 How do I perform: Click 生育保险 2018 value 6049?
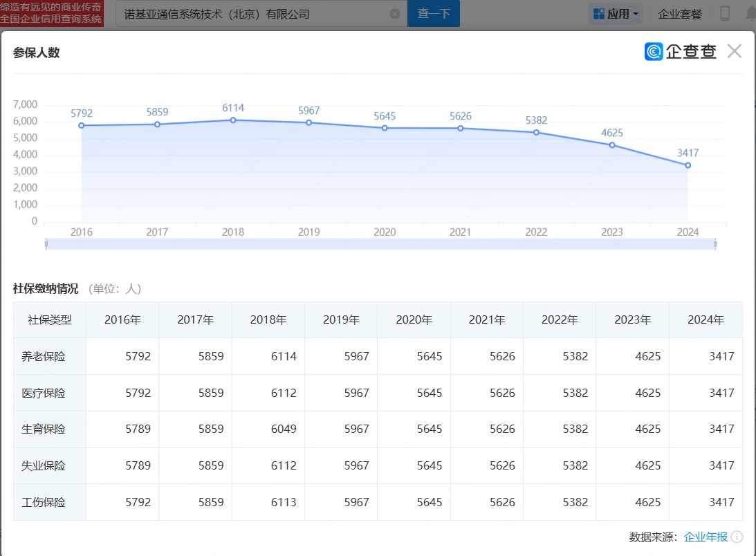coord(284,429)
